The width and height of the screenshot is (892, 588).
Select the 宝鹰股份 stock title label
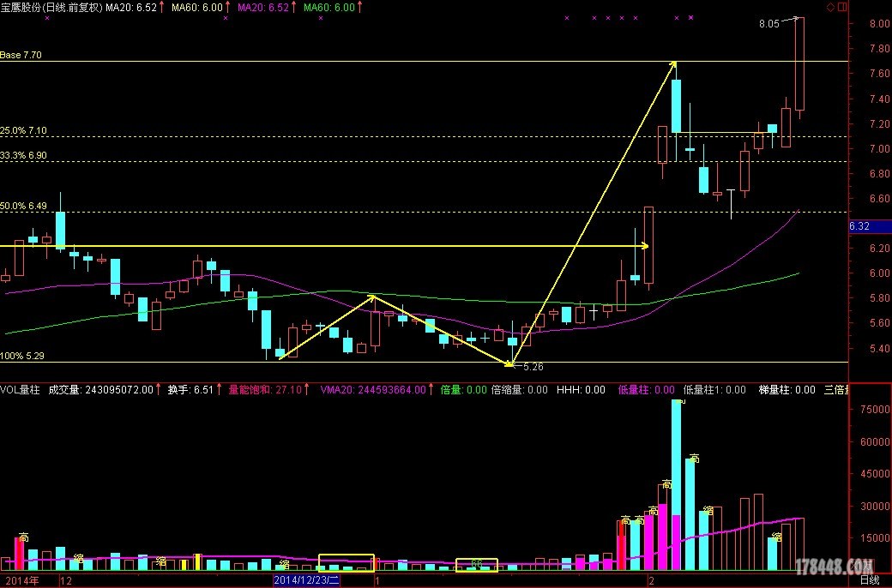coord(24,7)
